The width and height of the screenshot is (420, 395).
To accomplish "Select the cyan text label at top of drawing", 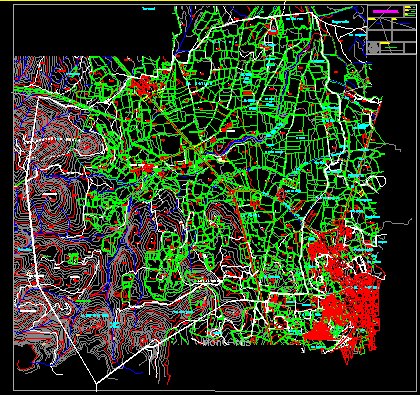I will click(x=149, y=9).
